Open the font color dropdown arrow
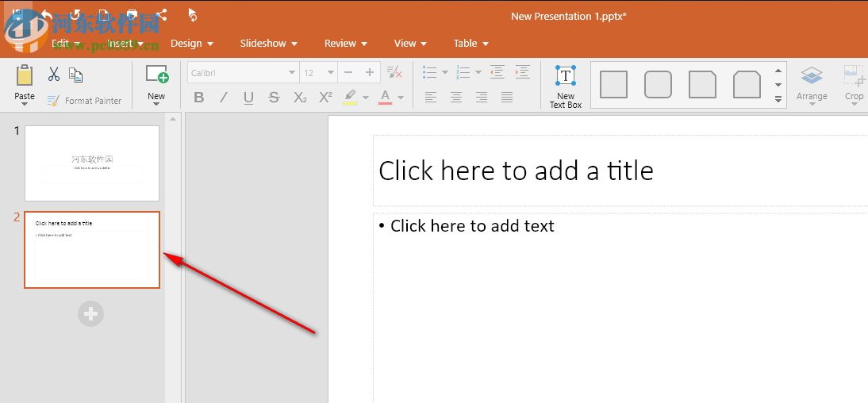868x403 pixels. [401, 98]
